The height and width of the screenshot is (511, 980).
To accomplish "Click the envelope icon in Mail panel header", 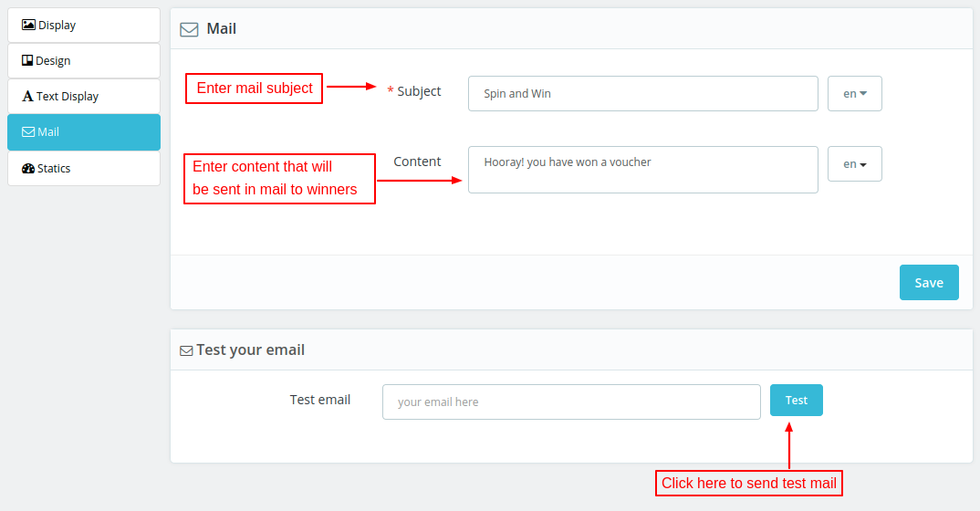I will [189, 29].
